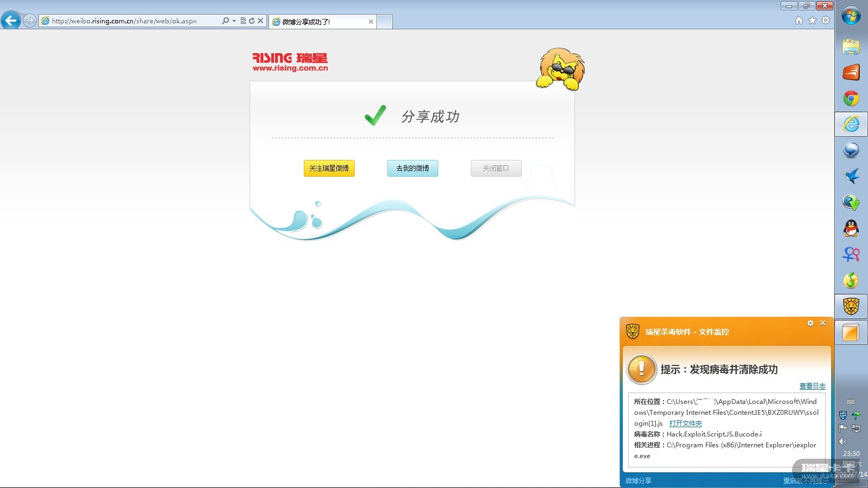Open Action Center flag tray icon
868x488 pixels.
coord(843,428)
